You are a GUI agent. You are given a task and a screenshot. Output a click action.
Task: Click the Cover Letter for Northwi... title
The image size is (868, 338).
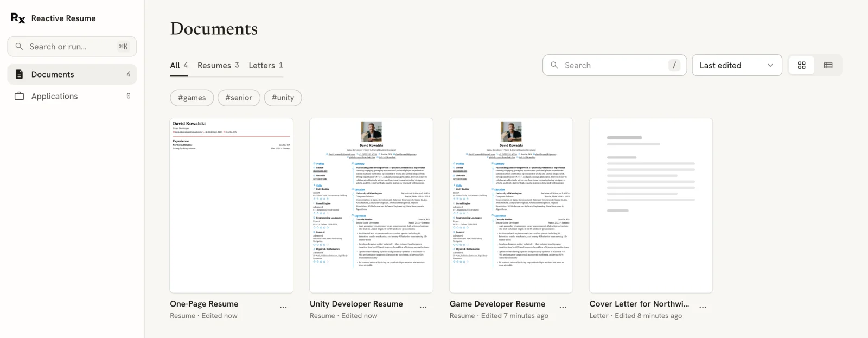(640, 304)
